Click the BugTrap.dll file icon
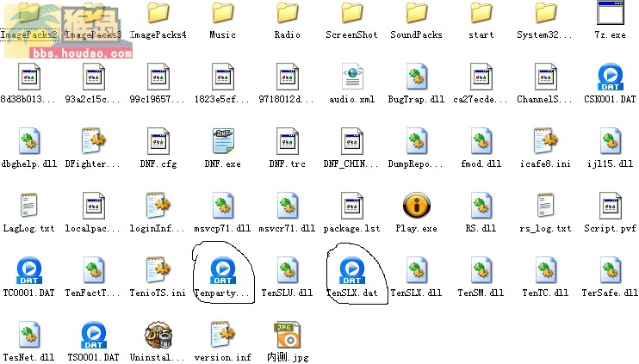The width and height of the screenshot is (639, 364). coord(417,77)
